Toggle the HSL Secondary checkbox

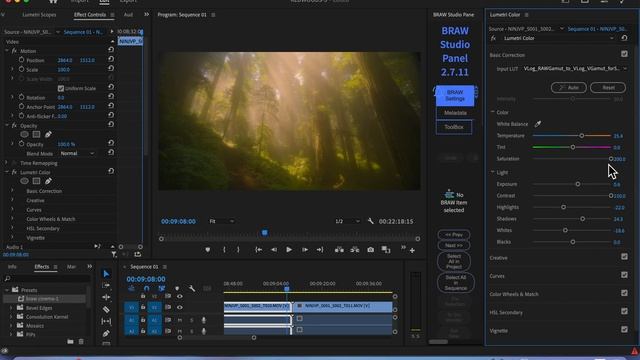(x=624, y=311)
